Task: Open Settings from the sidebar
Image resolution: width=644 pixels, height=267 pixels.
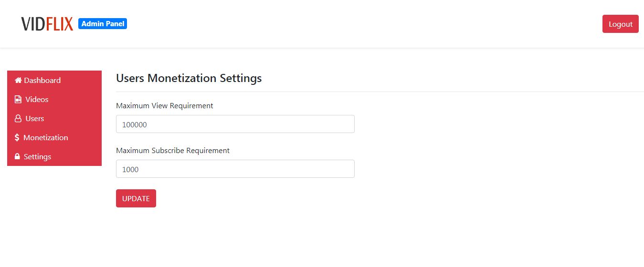Action: (x=37, y=156)
